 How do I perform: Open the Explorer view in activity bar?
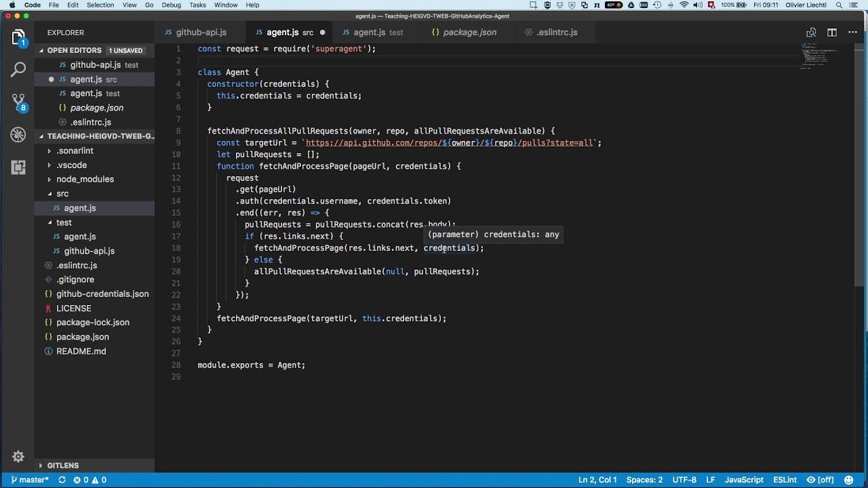tap(18, 37)
